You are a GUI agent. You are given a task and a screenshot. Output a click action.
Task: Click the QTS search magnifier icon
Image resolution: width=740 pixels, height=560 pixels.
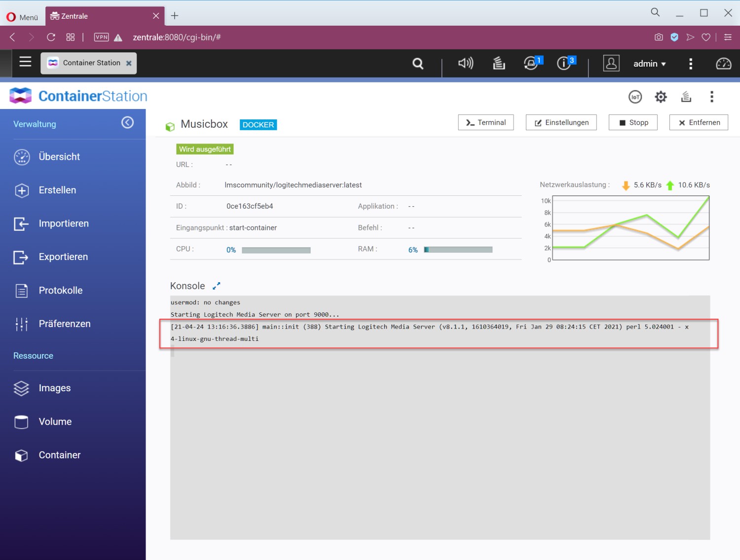click(418, 64)
